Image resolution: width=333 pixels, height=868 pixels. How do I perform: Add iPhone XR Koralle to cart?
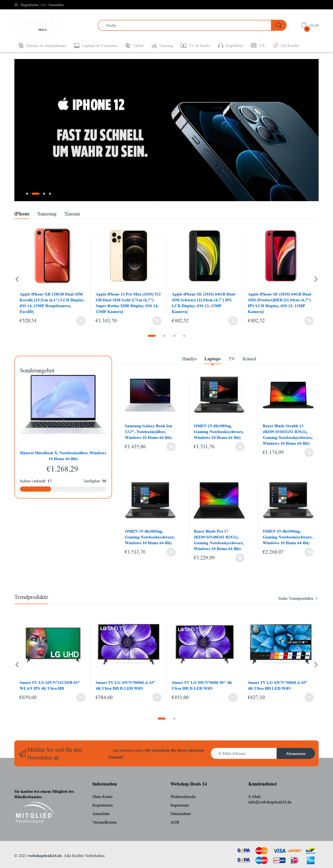81,321
